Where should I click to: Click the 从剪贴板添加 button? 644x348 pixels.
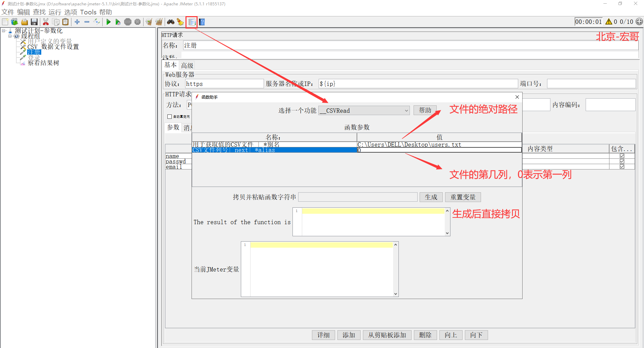click(387, 335)
